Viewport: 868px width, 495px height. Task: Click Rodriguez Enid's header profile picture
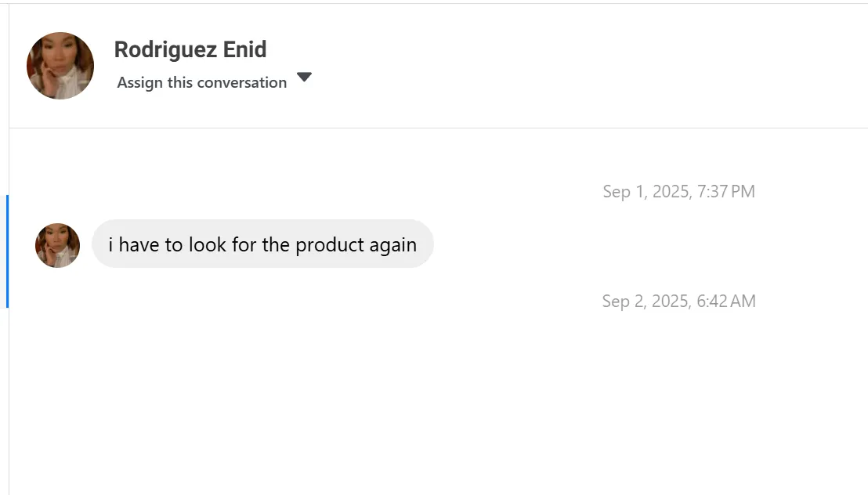click(x=60, y=66)
